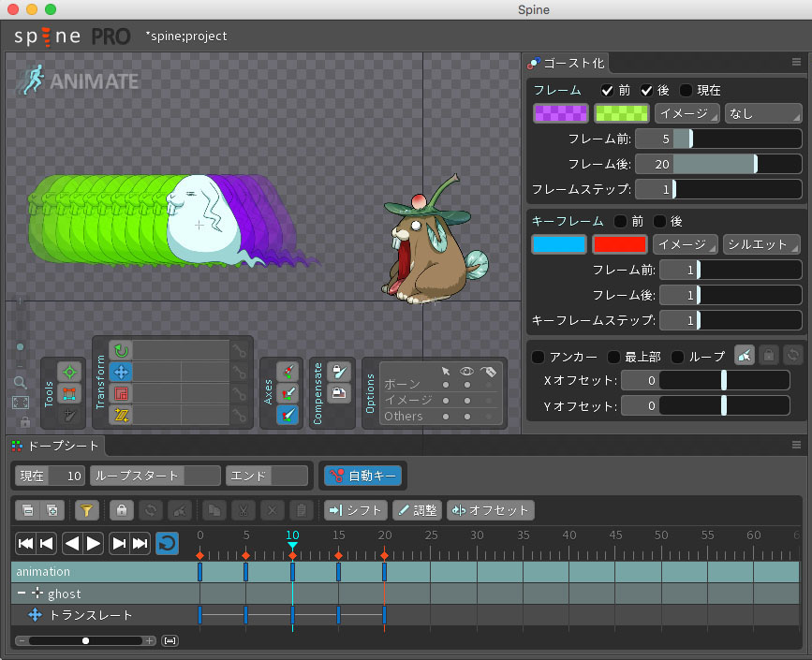Viewport: 812px width, 660px height.
Task: Open キーフレーム section イメージ dropdown
Action: tap(686, 244)
